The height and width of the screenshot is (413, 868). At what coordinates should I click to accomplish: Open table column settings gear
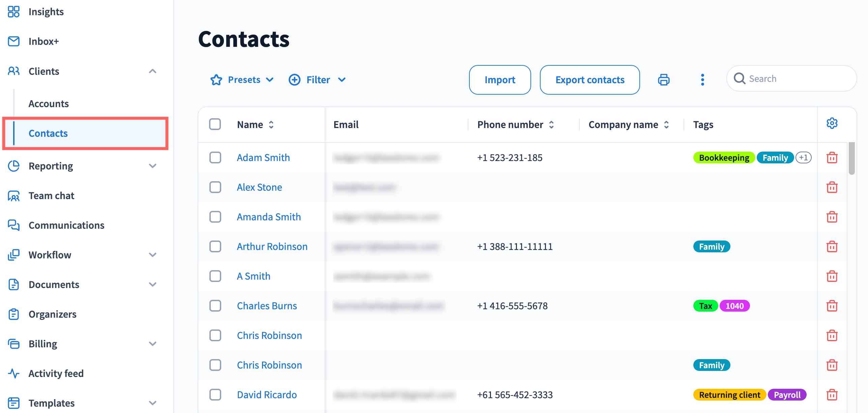click(x=832, y=124)
